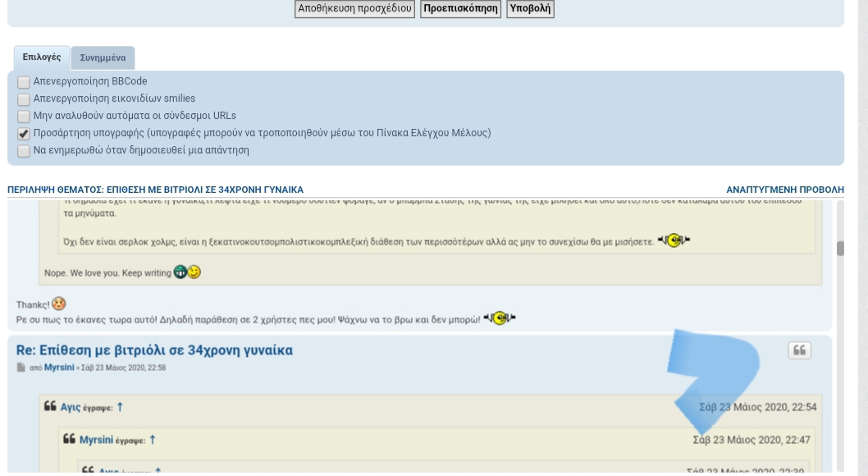Switch to the Επιλογές tab

click(x=42, y=57)
